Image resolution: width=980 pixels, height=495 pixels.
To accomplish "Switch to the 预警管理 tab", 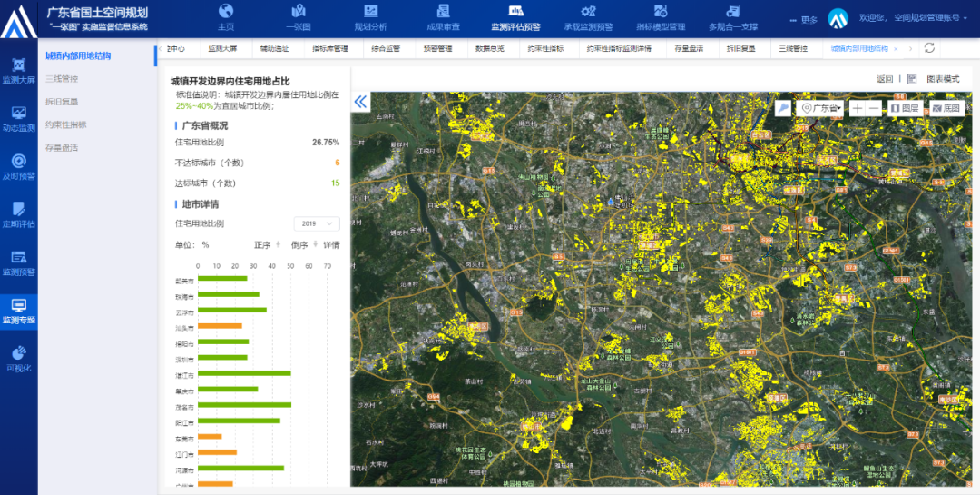I will pos(437,49).
